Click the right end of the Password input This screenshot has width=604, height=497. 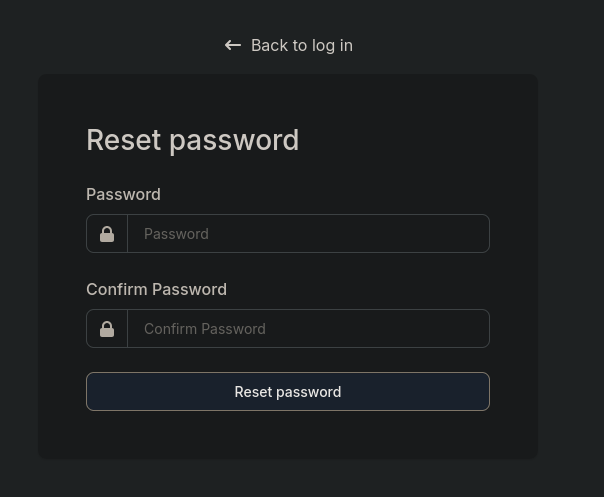[470, 234]
